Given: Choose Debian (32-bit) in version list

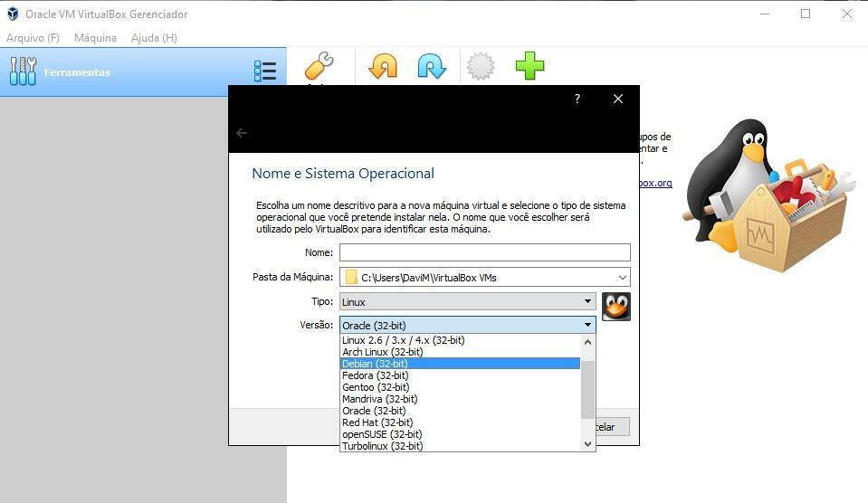Looking at the screenshot, I should (x=460, y=364).
